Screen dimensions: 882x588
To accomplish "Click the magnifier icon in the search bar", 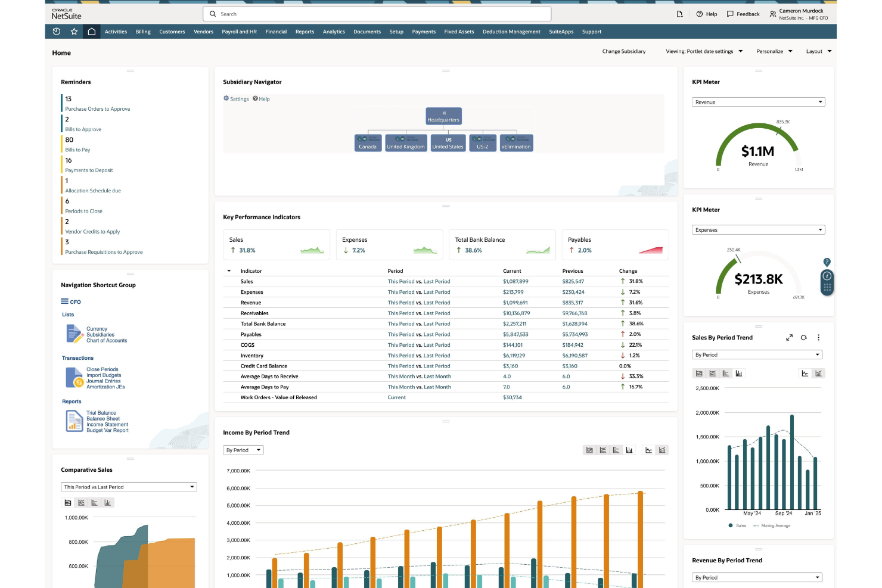I will tap(213, 14).
